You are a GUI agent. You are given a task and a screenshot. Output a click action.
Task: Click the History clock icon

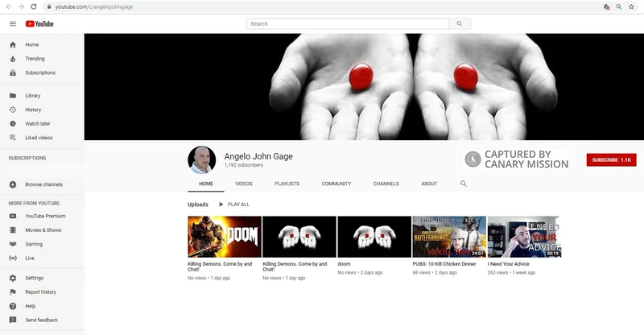point(13,110)
